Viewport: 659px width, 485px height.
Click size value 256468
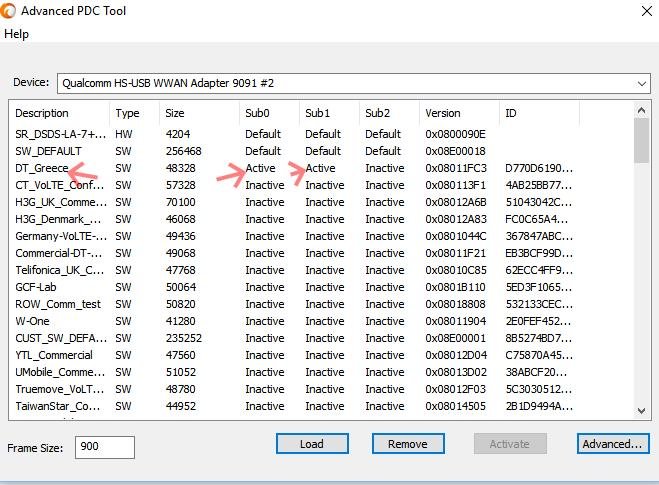click(x=183, y=151)
